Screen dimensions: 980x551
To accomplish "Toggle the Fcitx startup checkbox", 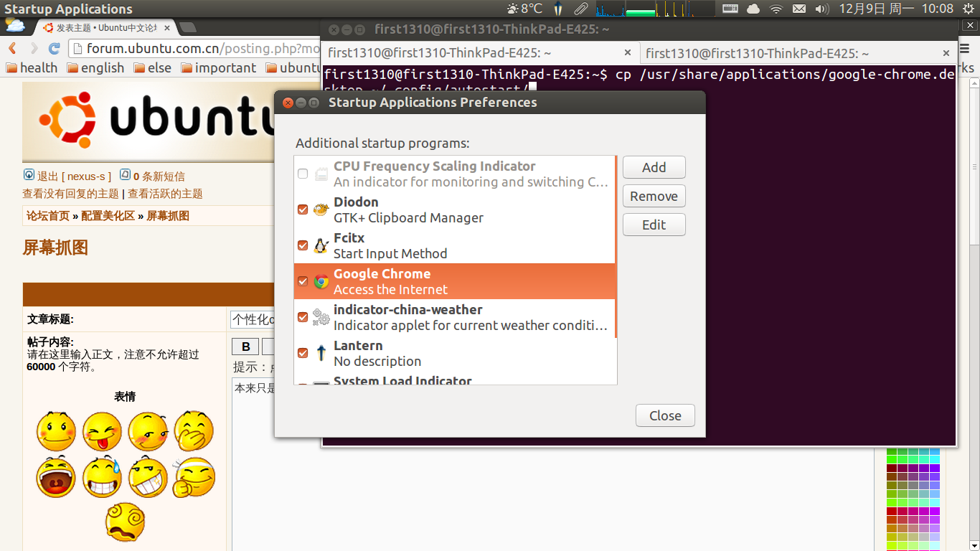I will click(x=303, y=245).
